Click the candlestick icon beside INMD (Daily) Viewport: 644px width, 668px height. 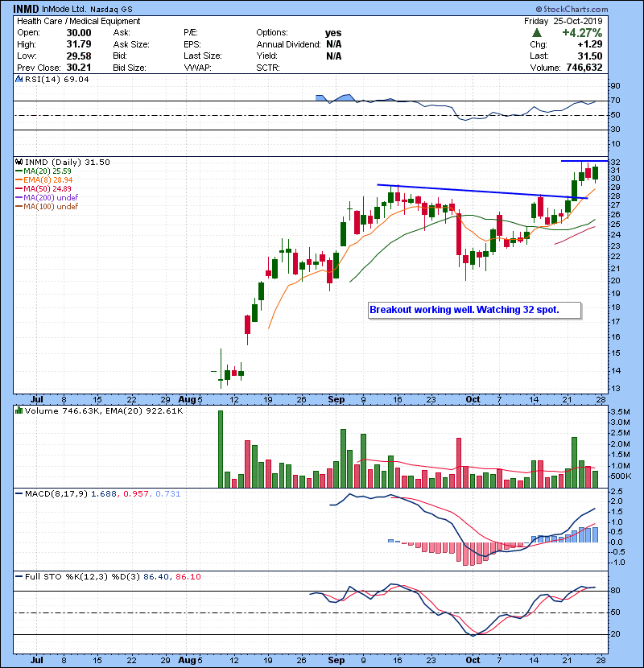(x=19, y=162)
